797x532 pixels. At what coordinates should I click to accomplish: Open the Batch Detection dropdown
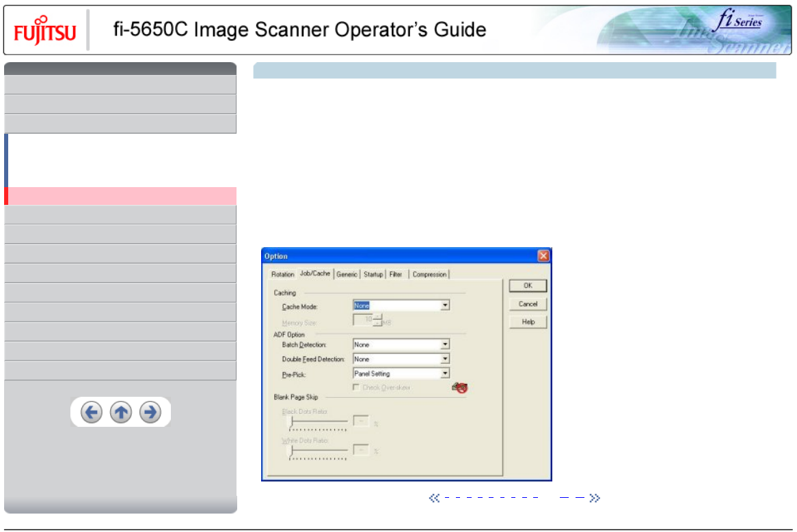[x=444, y=345]
